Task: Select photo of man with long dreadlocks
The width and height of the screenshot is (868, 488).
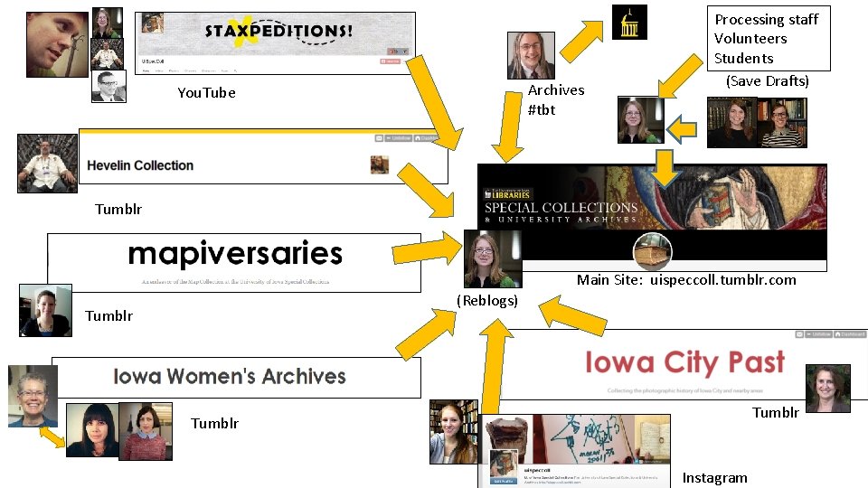Action: coord(531,55)
